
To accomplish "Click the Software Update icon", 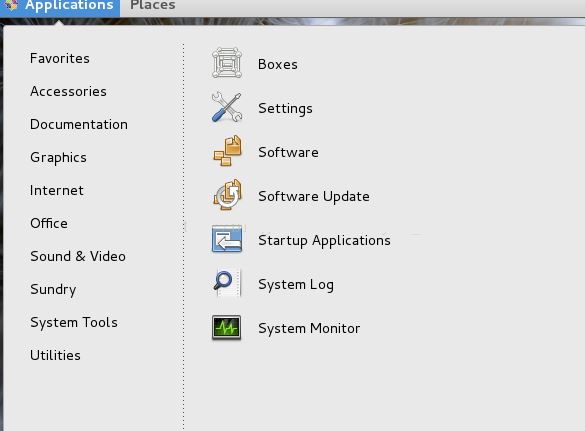I will coord(227,195).
